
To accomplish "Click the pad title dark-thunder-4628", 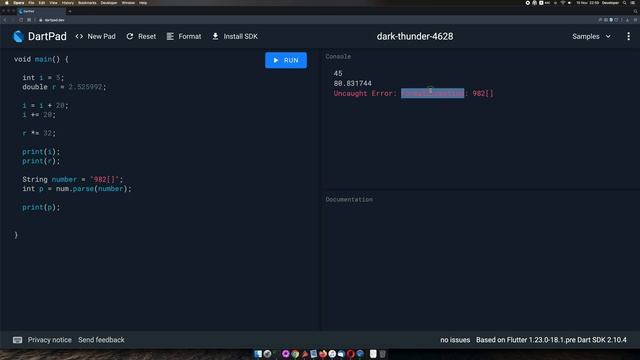I will click(415, 36).
